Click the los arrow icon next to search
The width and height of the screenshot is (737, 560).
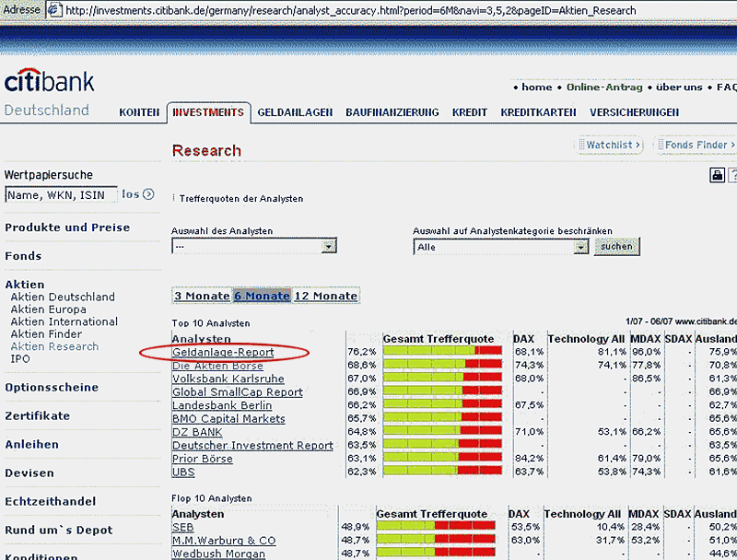(x=148, y=194)
